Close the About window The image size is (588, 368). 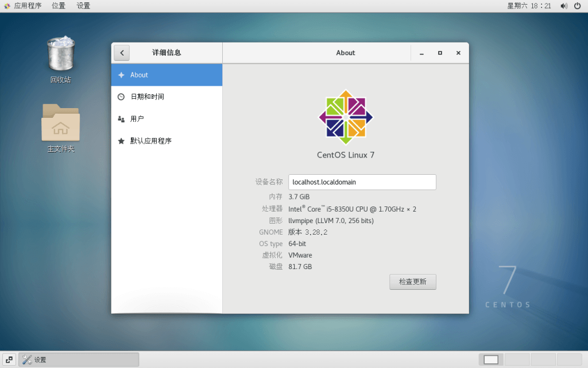[458, 53]
